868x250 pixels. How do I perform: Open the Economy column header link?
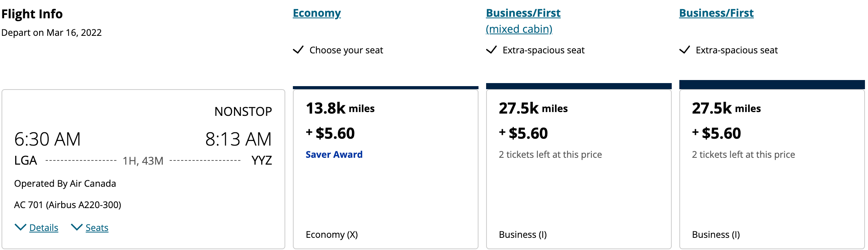pos(317,13)
